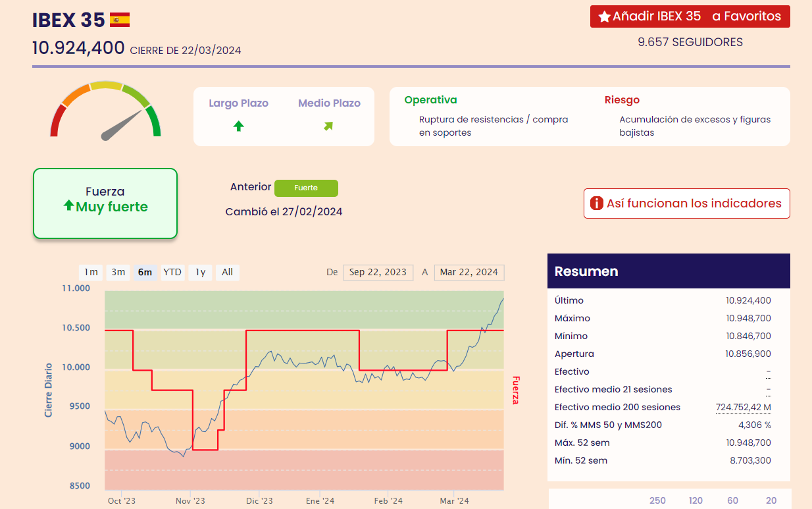Click the green up arrow under Largo Plazo

(x=239, y=126)
